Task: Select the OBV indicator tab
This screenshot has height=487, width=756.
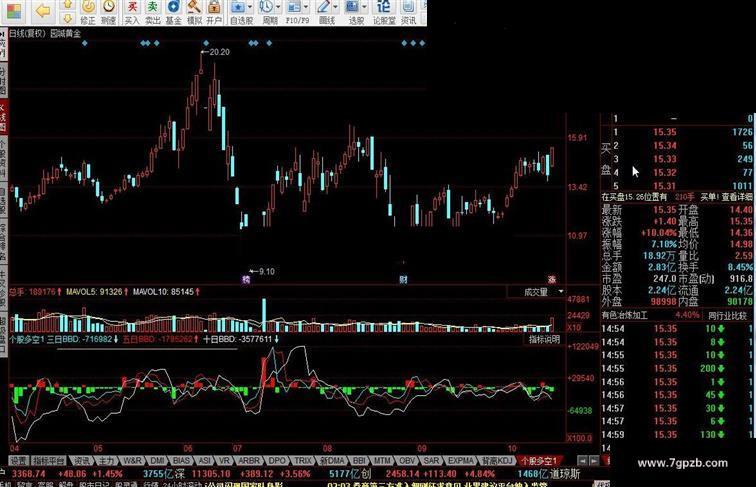Action: pos(407,461)
